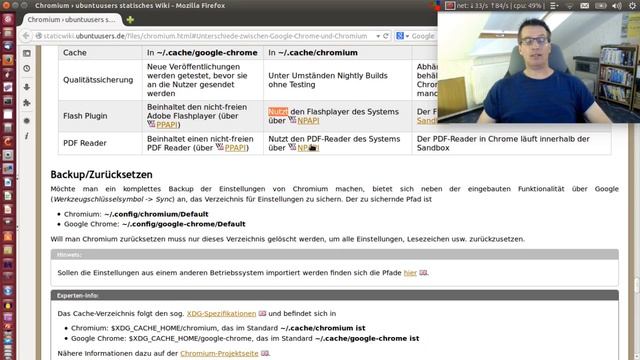The height and width of the screenshot is (360, 640).
Task: Open the history clock icon in sidebar
Action: [x=27, y=69]
